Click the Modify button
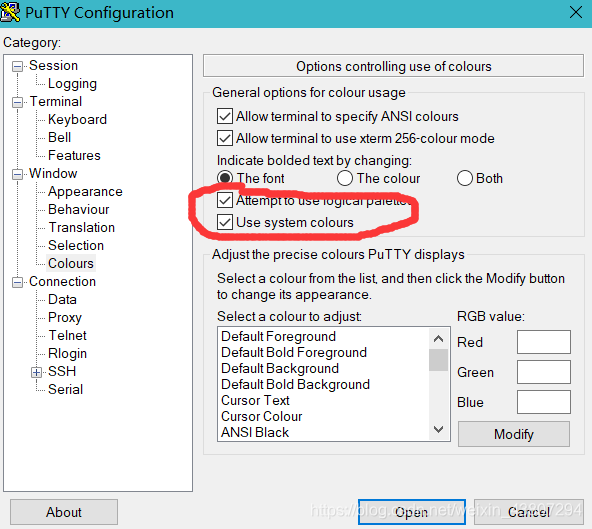592x529 pixels. click(514, 434)
